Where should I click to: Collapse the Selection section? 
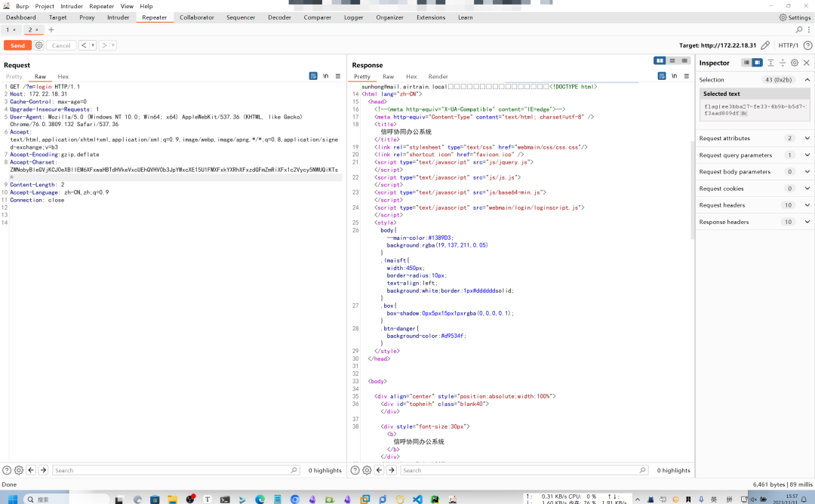807,79
